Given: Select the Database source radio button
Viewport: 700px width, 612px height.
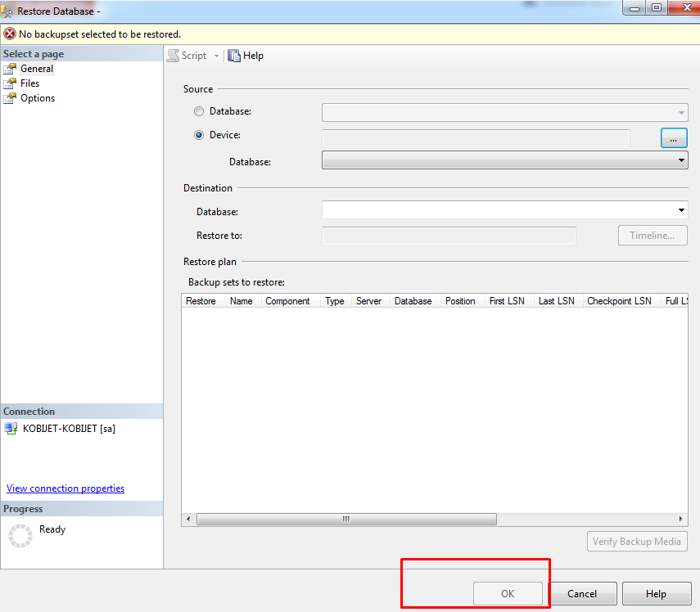Looking at the screenshot, I should (199, 111).
